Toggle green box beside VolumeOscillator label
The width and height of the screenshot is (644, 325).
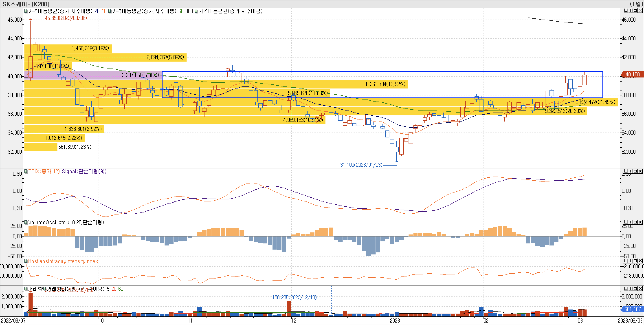click(26, 222)
